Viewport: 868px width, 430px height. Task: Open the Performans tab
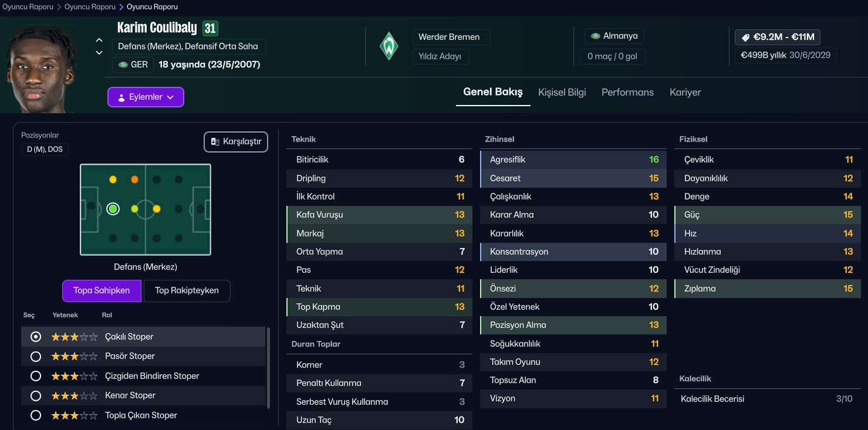click(627, 92)
